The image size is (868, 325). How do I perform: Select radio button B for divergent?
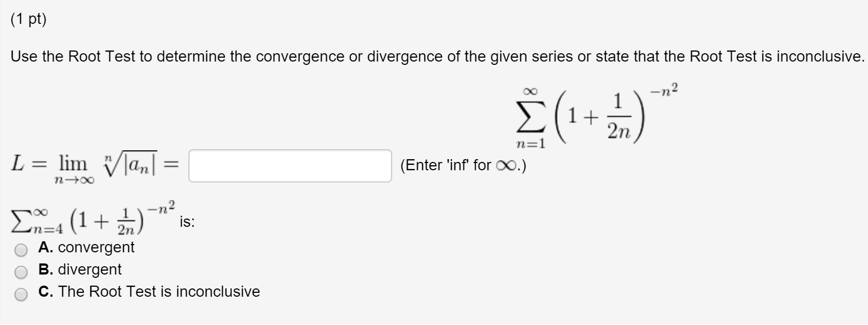click(x=21, y=272)
